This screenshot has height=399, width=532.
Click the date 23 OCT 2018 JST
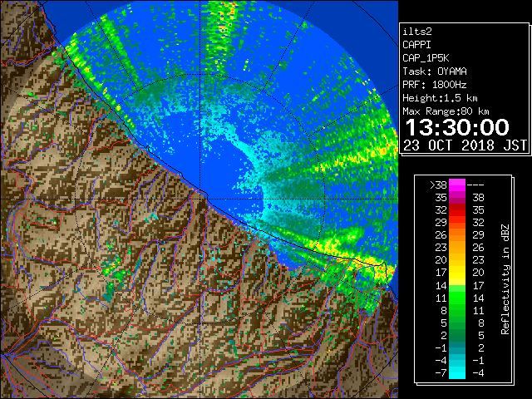(465, 145)
